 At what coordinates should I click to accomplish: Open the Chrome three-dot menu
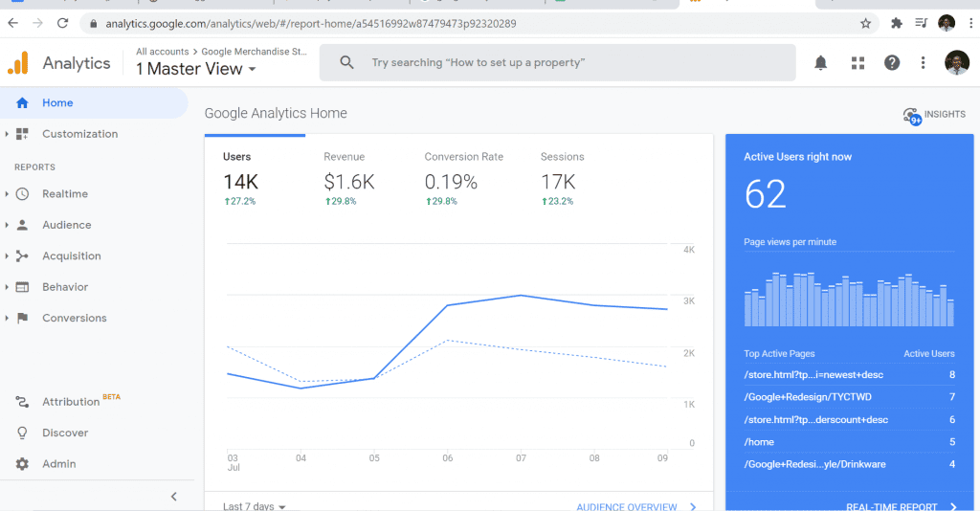970,24
